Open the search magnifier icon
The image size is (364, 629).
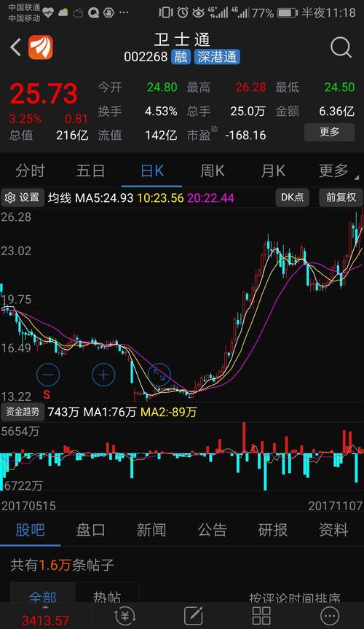(341, 47)
